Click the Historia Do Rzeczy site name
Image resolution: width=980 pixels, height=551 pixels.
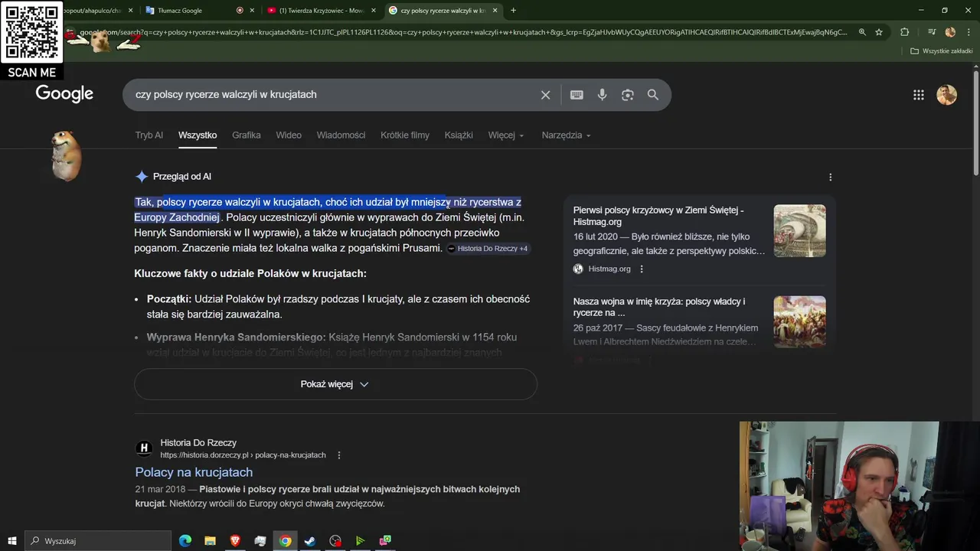tap(198, 442)
